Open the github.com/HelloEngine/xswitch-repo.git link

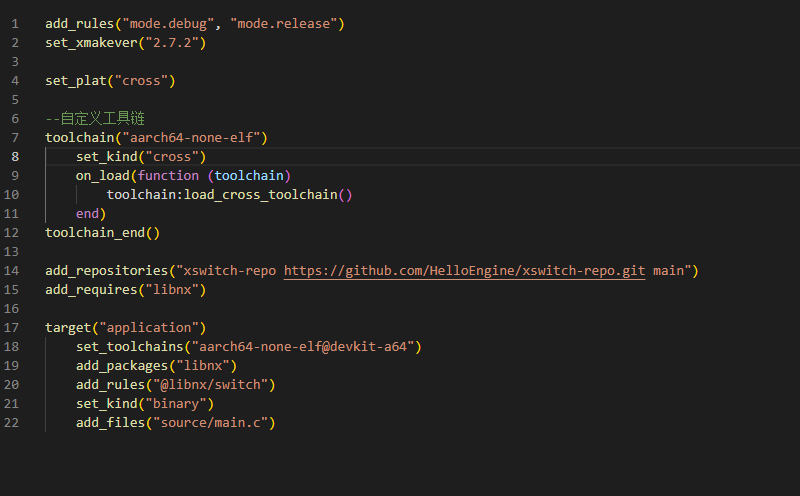[x=464, y=270]
